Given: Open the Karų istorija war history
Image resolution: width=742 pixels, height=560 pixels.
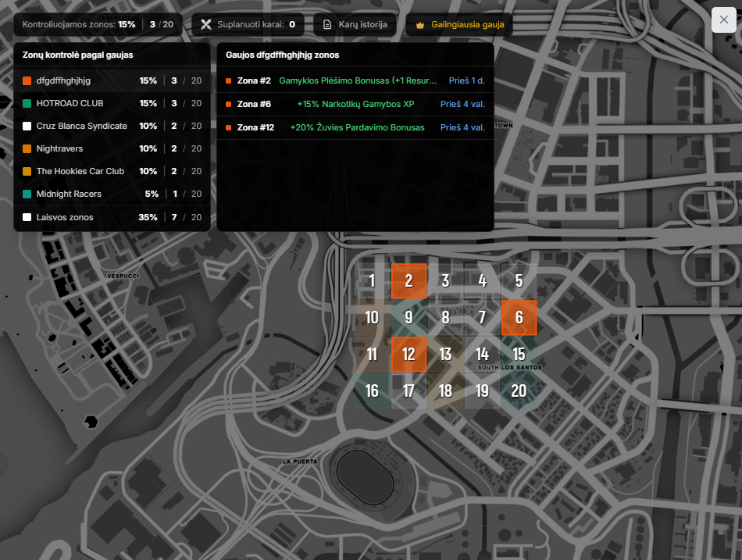Looking at the screenshot, I should click(355, 25).
